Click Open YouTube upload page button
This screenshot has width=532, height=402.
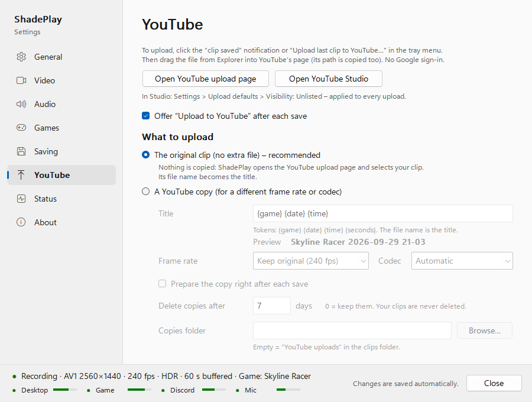(206, 79)
